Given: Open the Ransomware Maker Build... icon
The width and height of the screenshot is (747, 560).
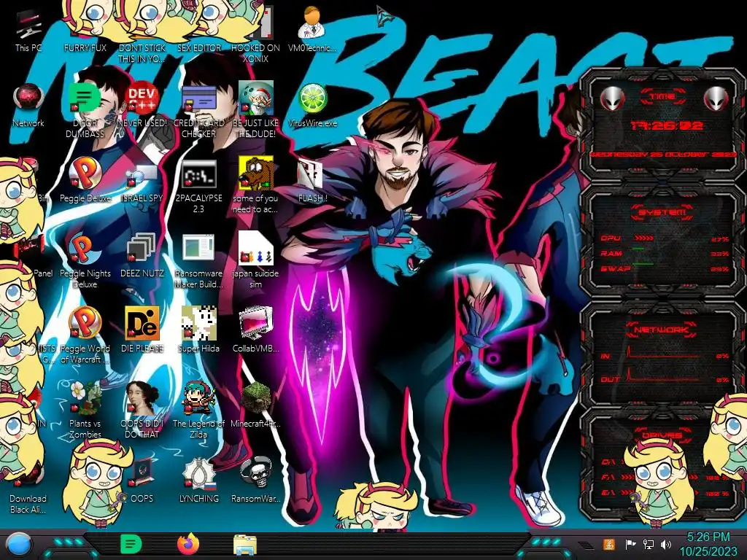Looking at the screenshot, I should point(198,260).
